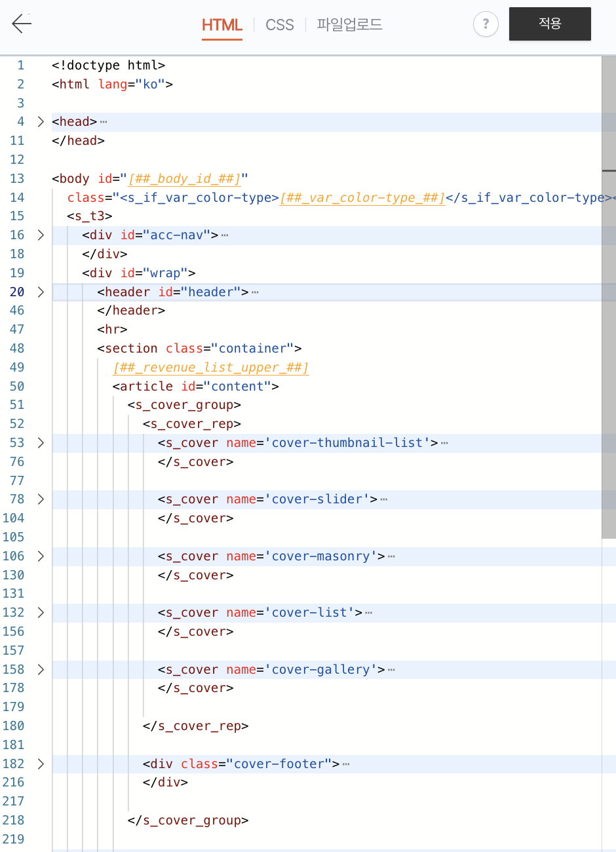The height and width of the screenshot is (852, 616).
Task: Click the <s_cover_rep> opening tag
Action: coord(192,424)
